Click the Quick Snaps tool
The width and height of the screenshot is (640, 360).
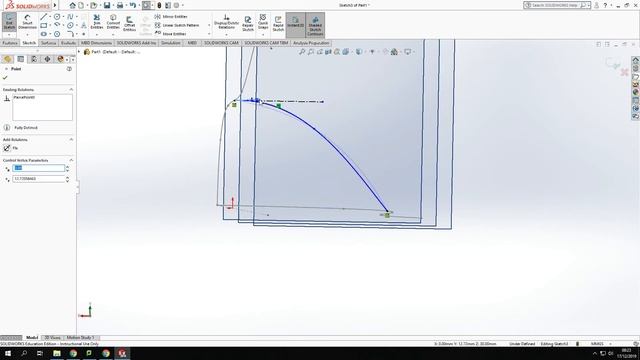263,22
